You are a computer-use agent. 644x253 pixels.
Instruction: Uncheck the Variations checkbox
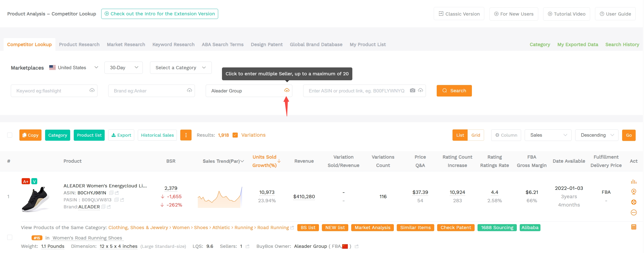235,135
